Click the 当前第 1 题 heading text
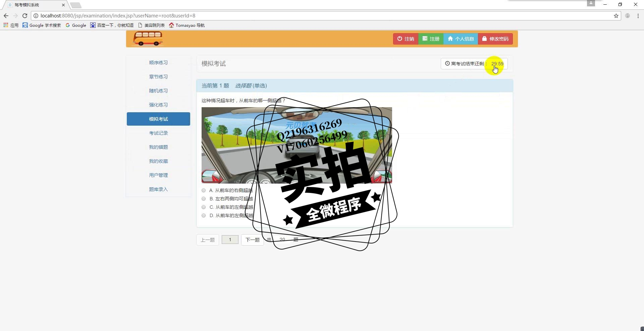Viewport: 644px width, 331px height. [215, 86]
